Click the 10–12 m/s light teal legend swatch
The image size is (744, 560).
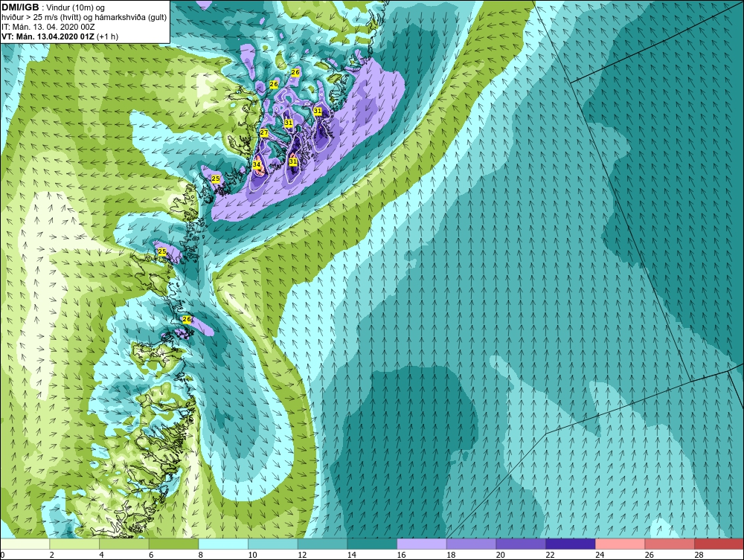[x=273, y=544]
